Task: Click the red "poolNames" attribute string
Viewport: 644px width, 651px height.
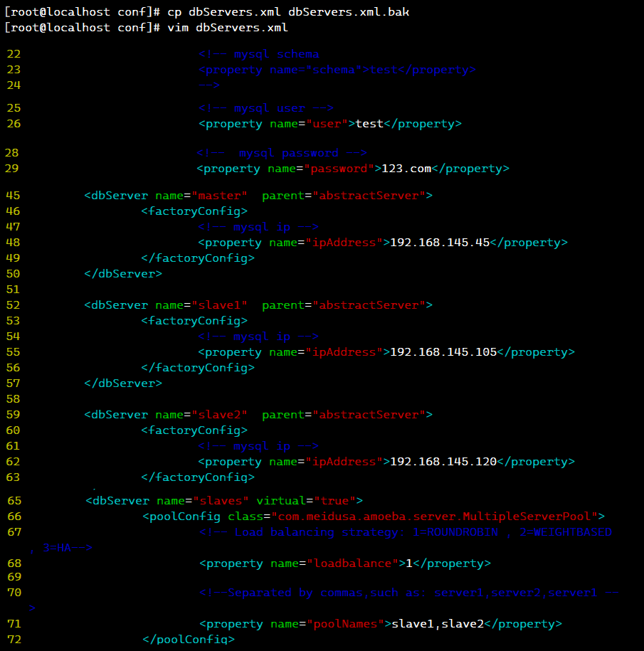Action: [x=345, y=624]
